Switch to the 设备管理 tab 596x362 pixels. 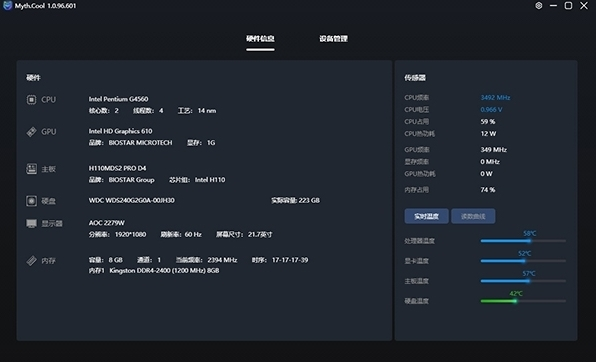click(x=333, y=39)
